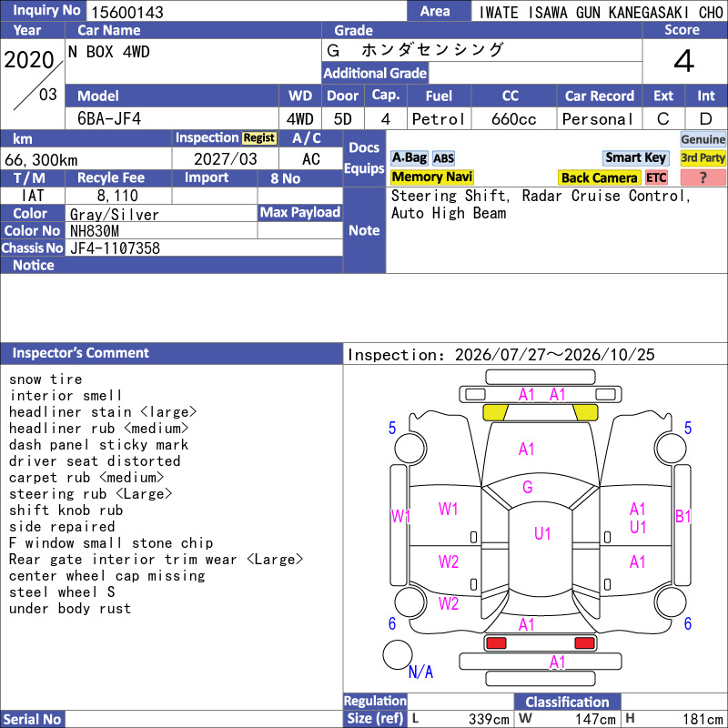The width and height of the screenshot is (728, 728).
Task: Click the score value 4
Action: [684, 61]
